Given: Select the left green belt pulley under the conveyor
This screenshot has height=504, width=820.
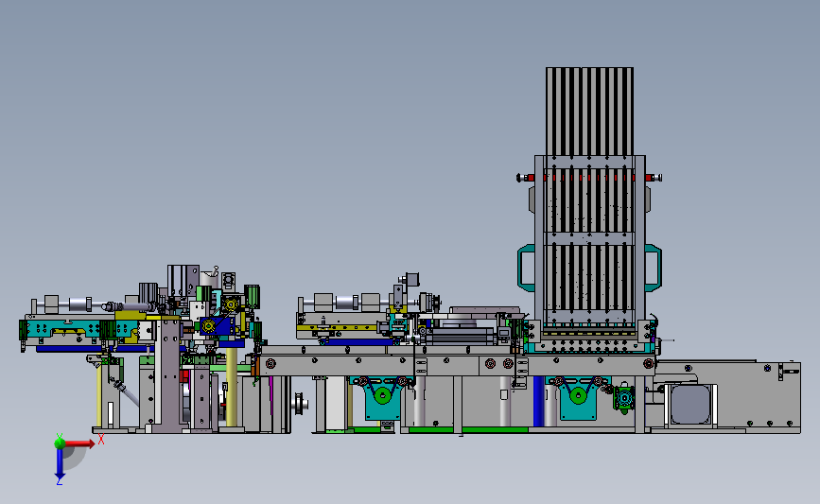Looking at the screenshot, I should click(383, 396).
